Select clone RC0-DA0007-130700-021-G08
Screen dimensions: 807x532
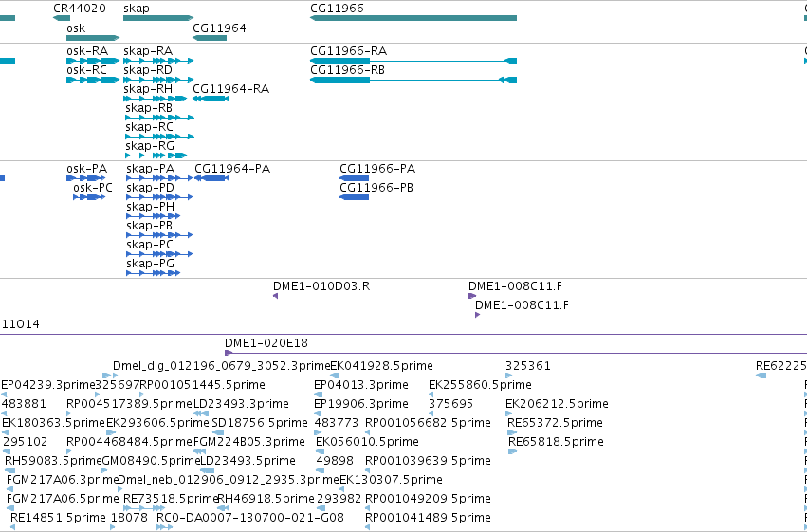(x=164, y=527)
